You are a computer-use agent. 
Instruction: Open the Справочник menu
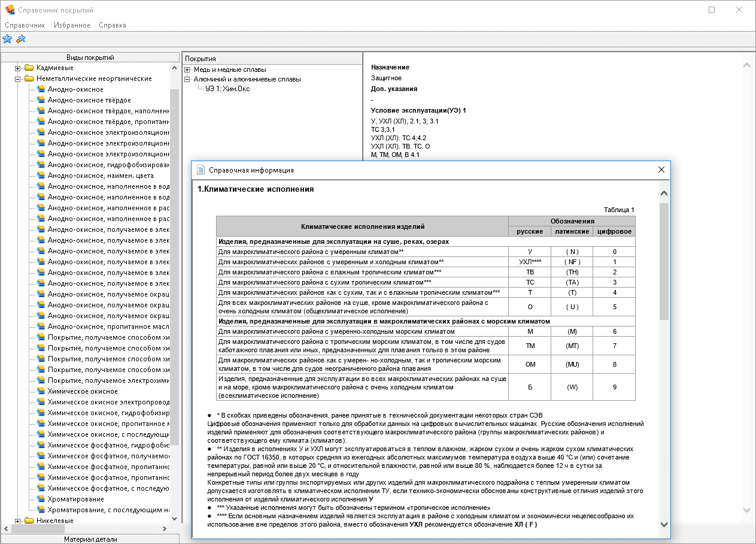coord(25,25)
